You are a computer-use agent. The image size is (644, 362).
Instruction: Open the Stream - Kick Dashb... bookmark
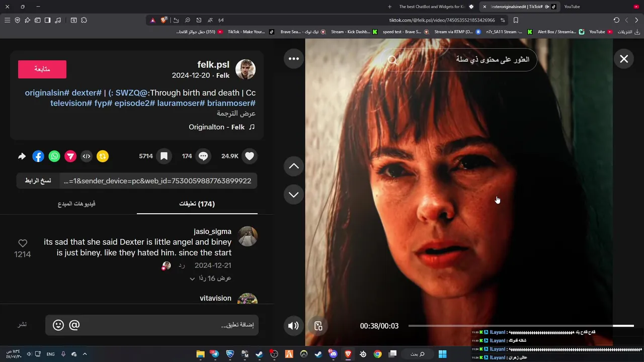pos(354,32)
